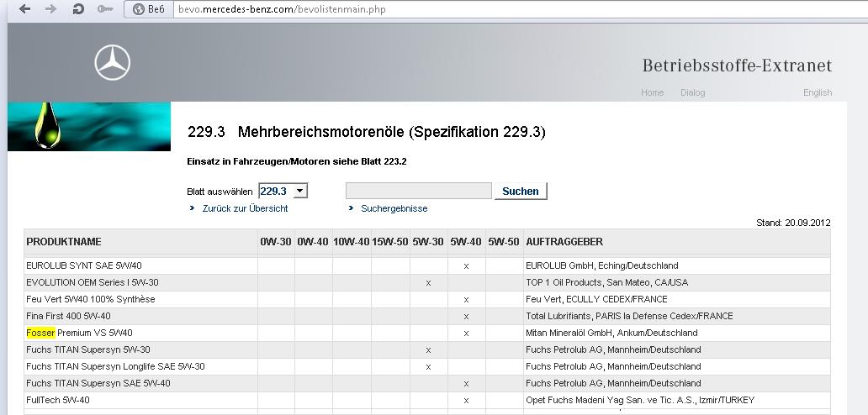Go back with the browser back arrow
The width and height of the screenshot is (868, 415).
[24, 9]
